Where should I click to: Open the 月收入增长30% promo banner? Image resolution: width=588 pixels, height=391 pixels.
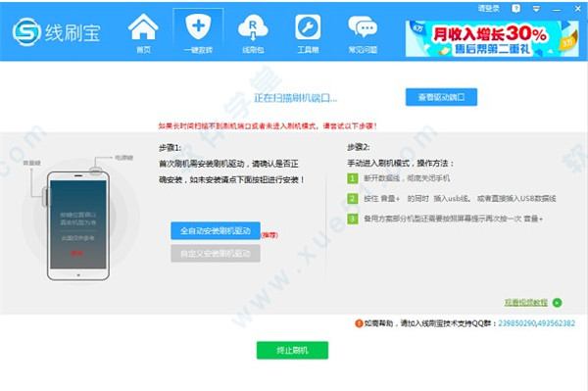(x=492, y=38)
